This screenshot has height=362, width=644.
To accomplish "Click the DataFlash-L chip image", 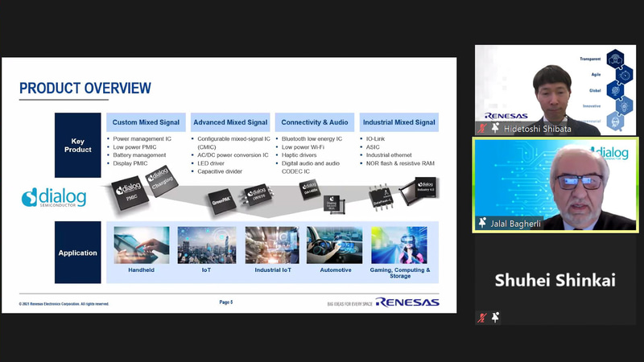I will point(382,197).
